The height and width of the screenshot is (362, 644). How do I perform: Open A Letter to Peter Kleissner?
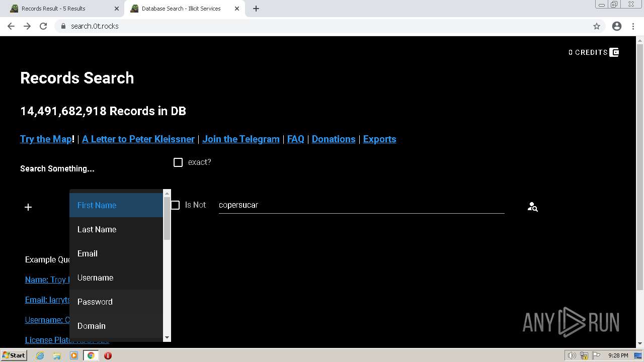[x=138, y=139]
